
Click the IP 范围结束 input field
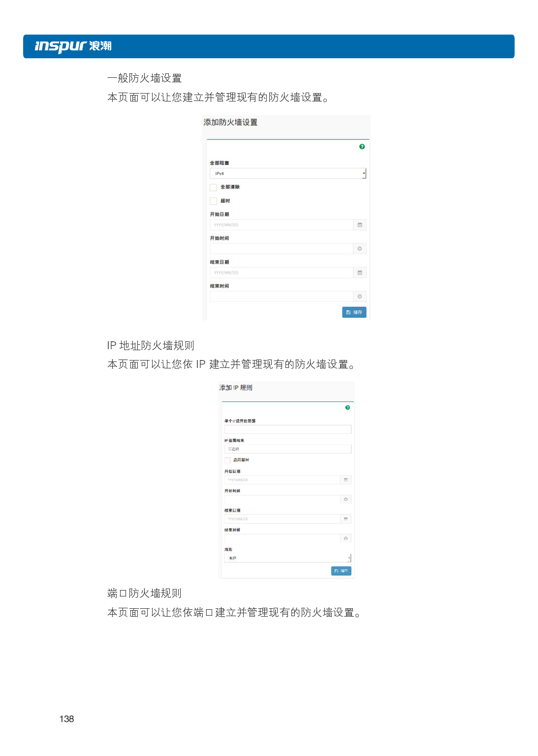pyautogui.click(x=288, y=449)
